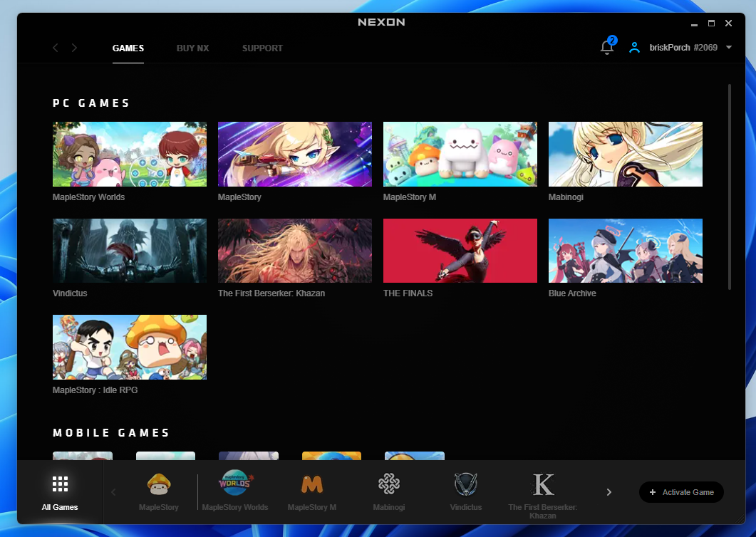Select MapleStory M icon in bottom bar
Image resolution: width=756 pixels, height=537 pixels.
click(x=312, y=484)
